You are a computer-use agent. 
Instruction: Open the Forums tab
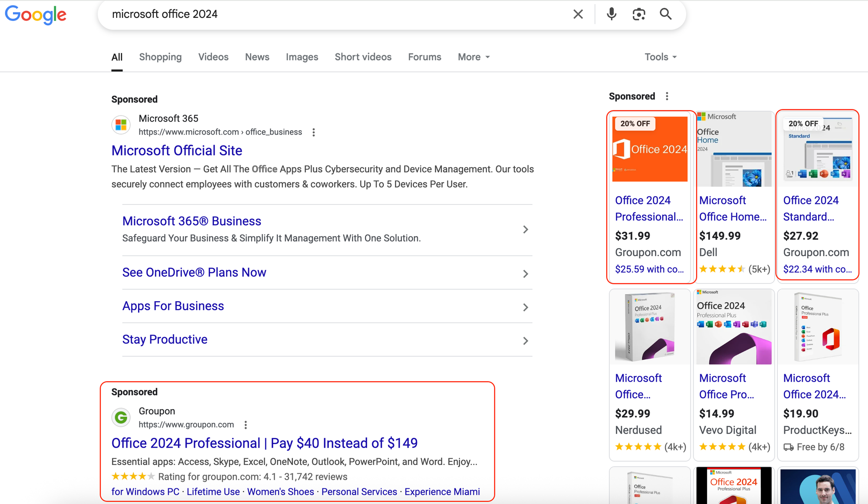[424, 57]
